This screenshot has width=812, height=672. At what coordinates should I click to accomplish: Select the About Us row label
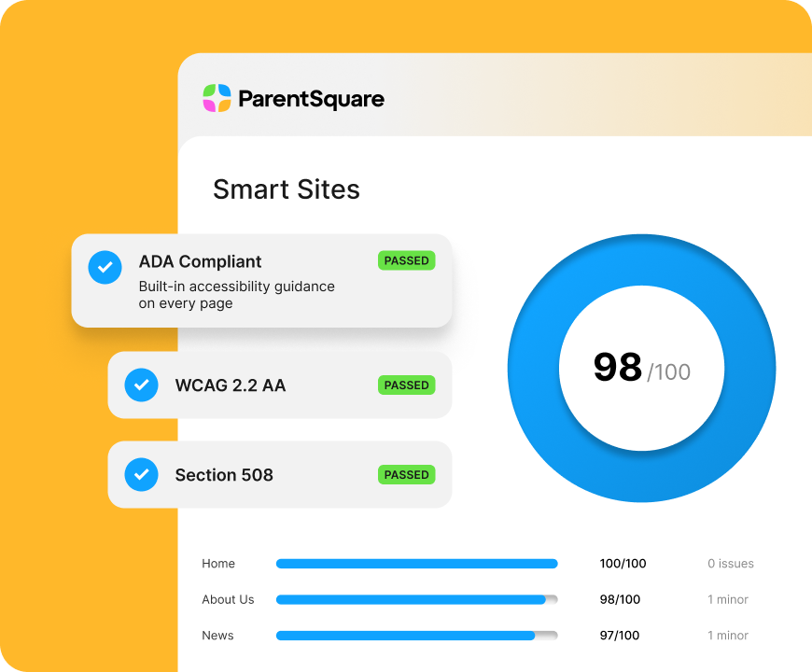(228, 599)
